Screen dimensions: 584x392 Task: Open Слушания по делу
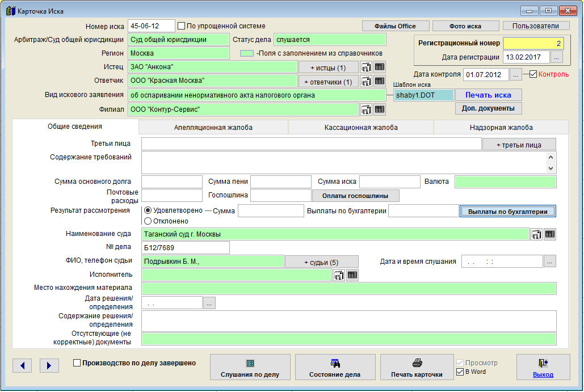point(250,368)
